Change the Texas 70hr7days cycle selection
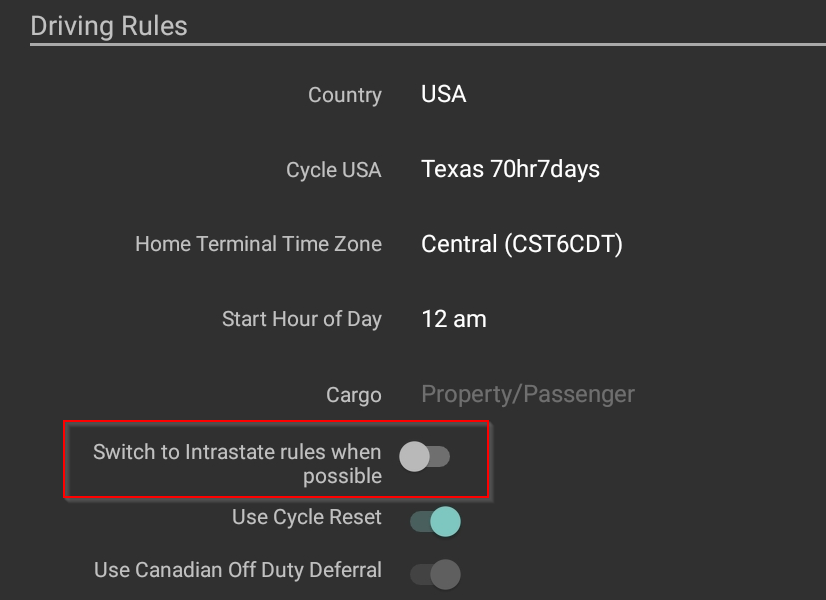The width and height of the screenshot is (826, 600). pyautogui.click(x=510, y=169)
